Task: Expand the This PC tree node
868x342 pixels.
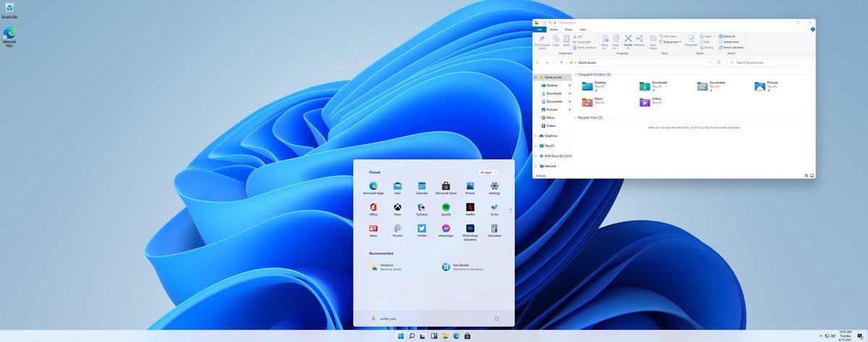Action: (x=536, y=146)
